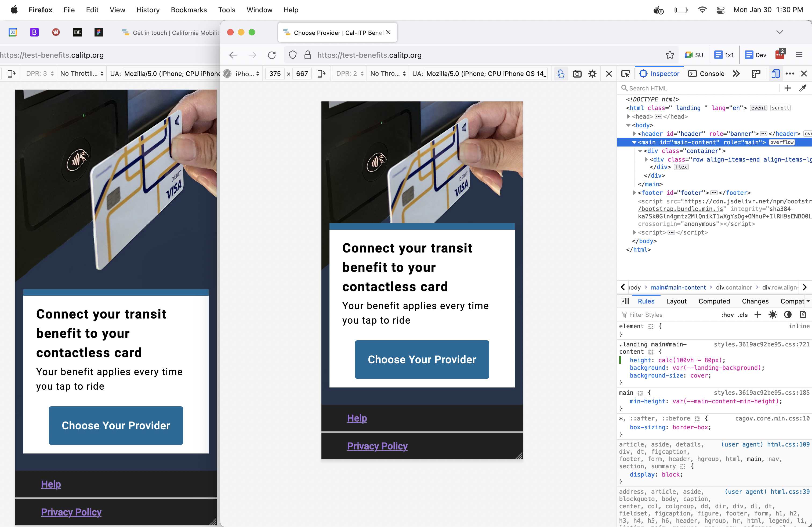
Task: Click the element picker tool
Action: click(626, 74)
